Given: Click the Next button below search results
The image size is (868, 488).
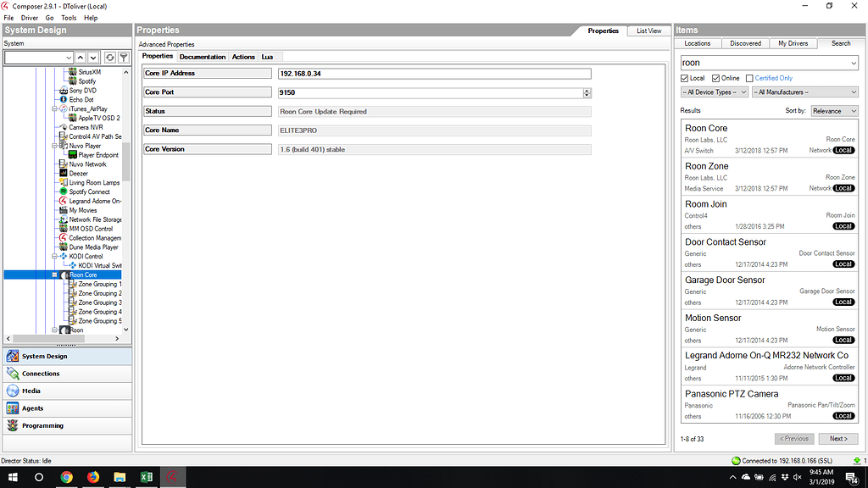Looking at the screenshot, I should [x=838, y=438].
